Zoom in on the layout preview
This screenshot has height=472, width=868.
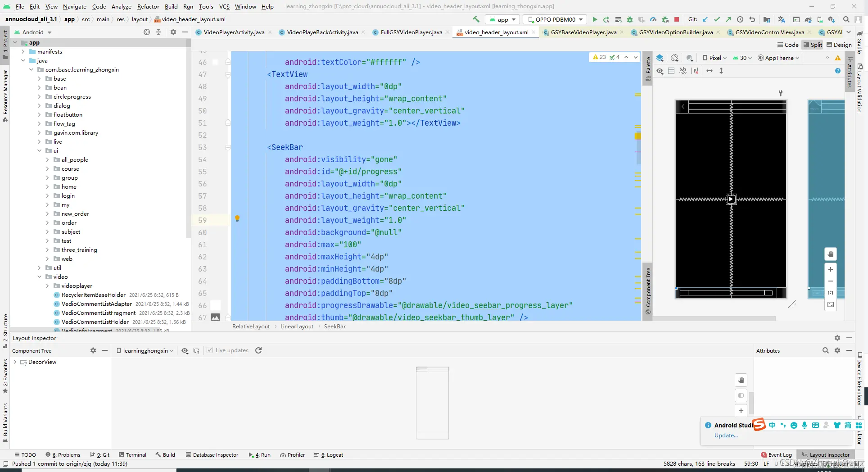tap(831, 269)
